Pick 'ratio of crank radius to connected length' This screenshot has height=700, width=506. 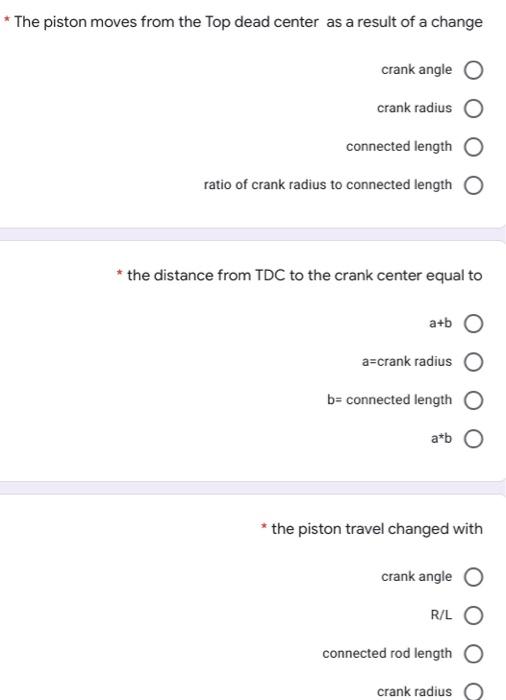click(473, 185)
